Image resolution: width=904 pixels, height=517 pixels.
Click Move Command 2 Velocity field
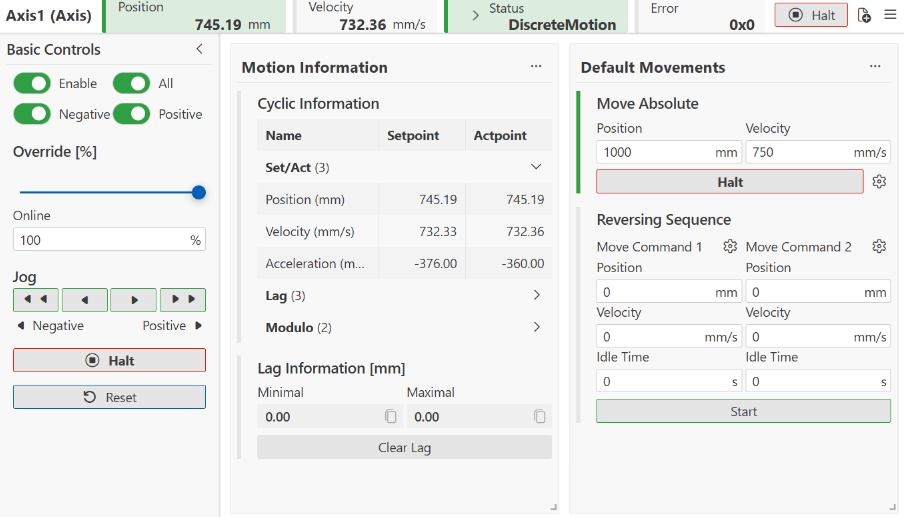(x=818, y=337)
